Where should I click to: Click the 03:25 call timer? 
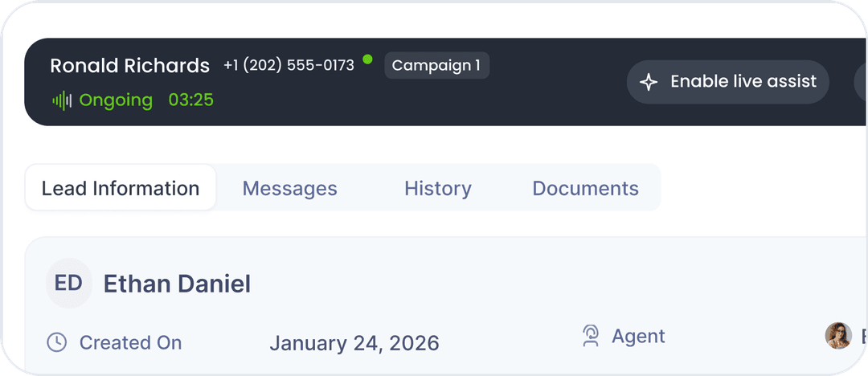[190, 100]
